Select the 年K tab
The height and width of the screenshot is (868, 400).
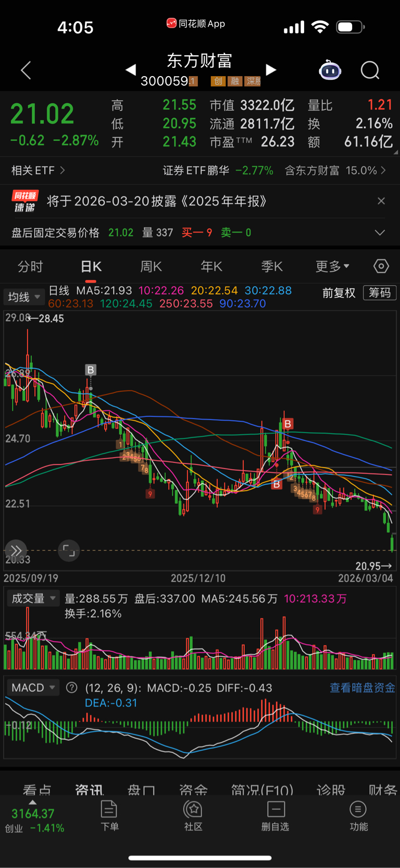[211, 266]
